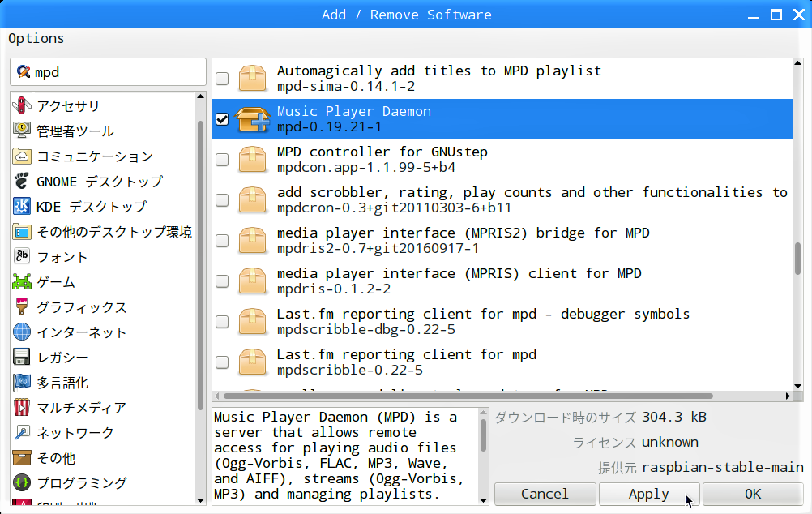This screenshot has width=812, height=514.
Task: Click the mpdscribble-0.22-5 package icon
Action: tap(252, 362)
